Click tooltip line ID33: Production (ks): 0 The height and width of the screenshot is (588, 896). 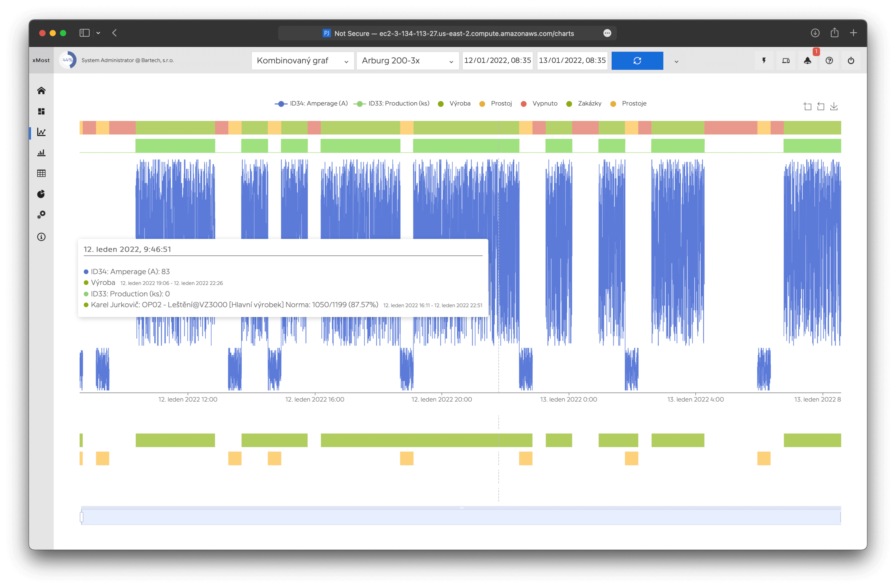point(127,294)
